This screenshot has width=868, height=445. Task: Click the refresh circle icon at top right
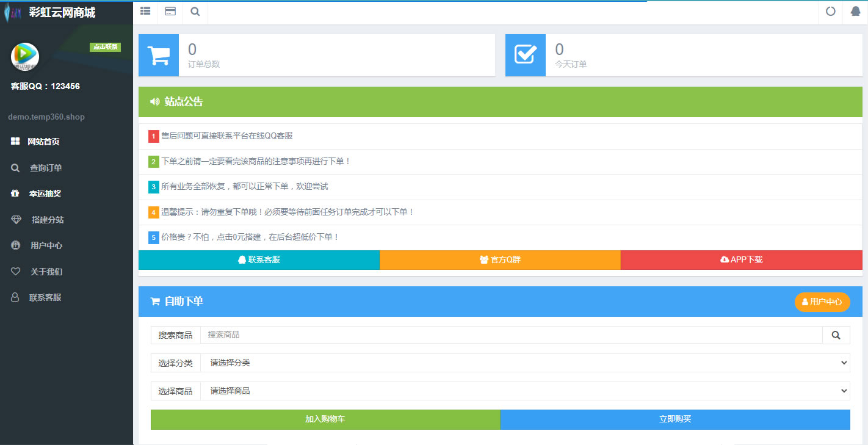click(x=830, y=11)
